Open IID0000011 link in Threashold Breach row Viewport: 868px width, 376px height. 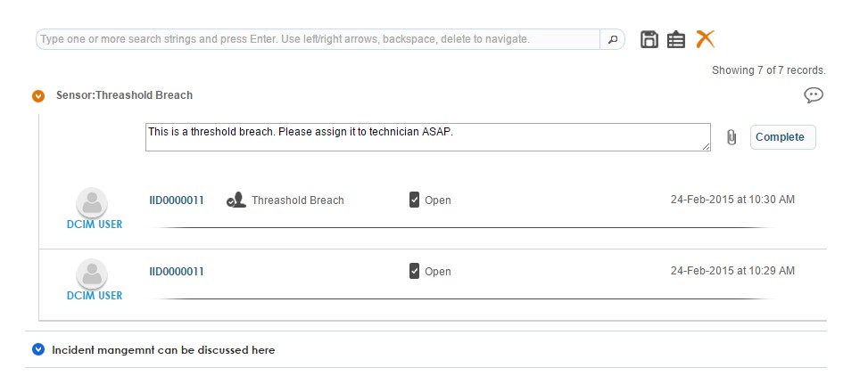click(x=177, y=200)
